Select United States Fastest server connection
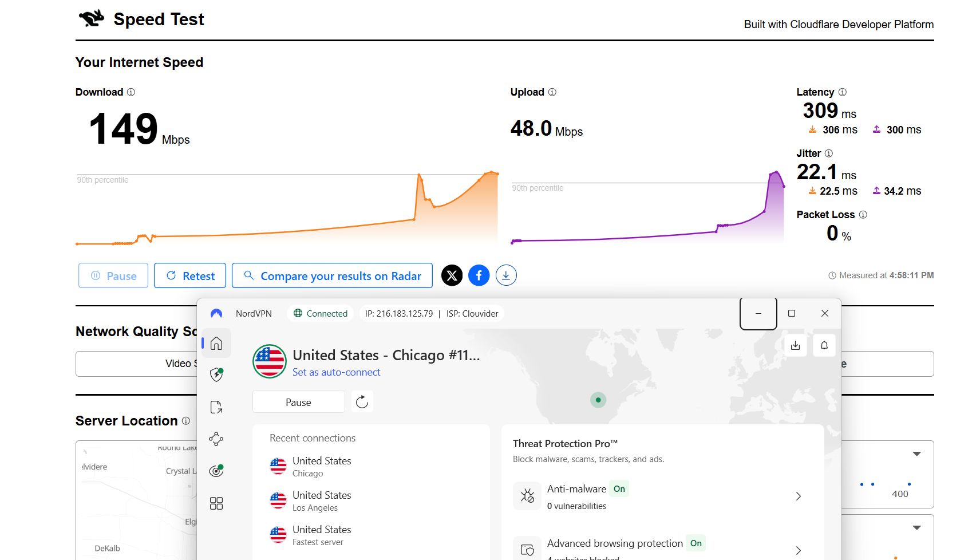 (371, 535)
